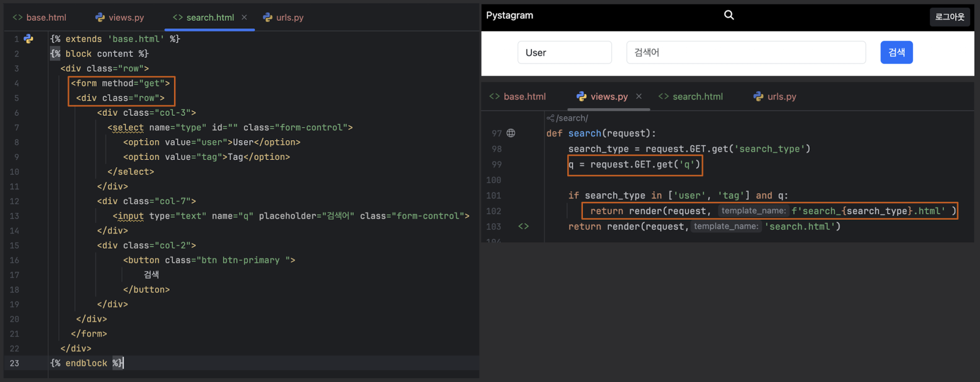
Task: Open views.py tab in left editor
Action: tap(120, 17)
